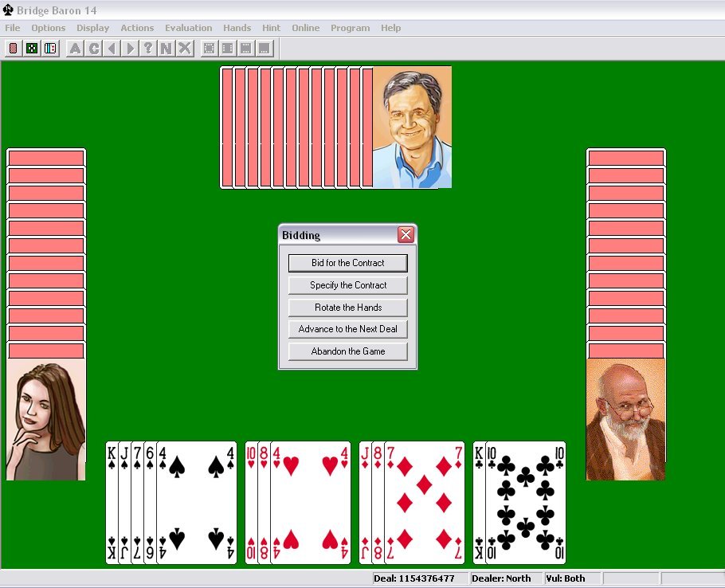Close the Bidding dialog
The height and width of the screenshot is (588, 725).
click(406, 235)
